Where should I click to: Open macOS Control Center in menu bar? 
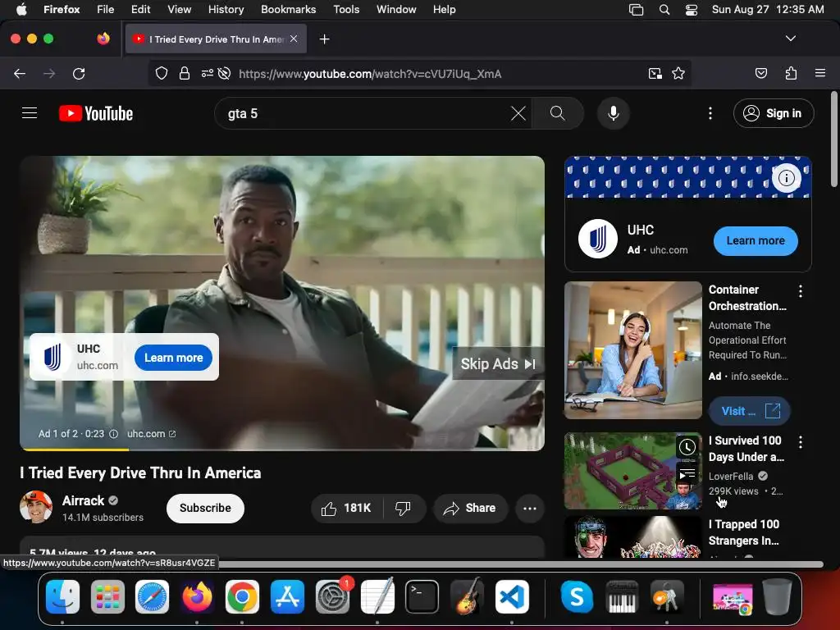coord(691,10)
